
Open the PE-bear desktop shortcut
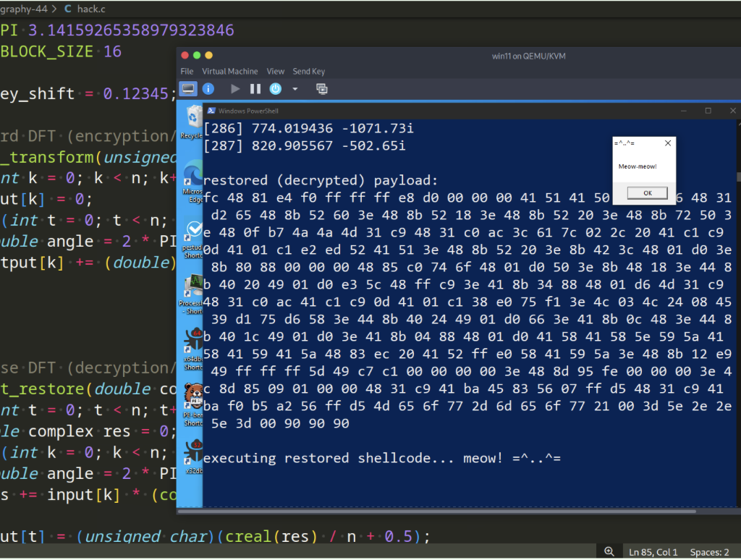pos(193,405)
